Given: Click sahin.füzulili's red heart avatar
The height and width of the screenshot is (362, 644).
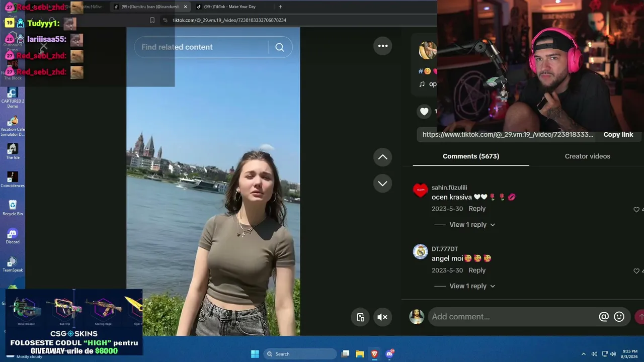Looking at the screenshot, I should (x=420, y=190).
